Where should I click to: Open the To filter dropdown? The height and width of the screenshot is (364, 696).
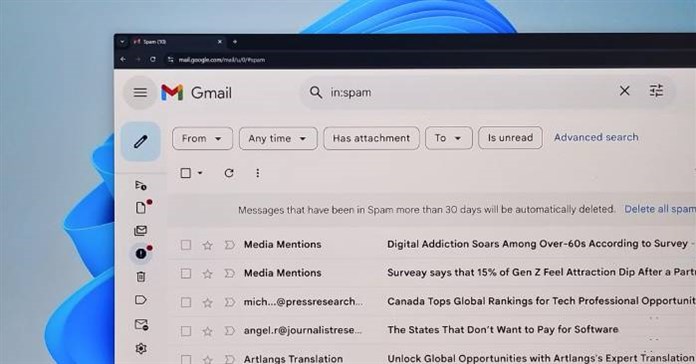449,138
